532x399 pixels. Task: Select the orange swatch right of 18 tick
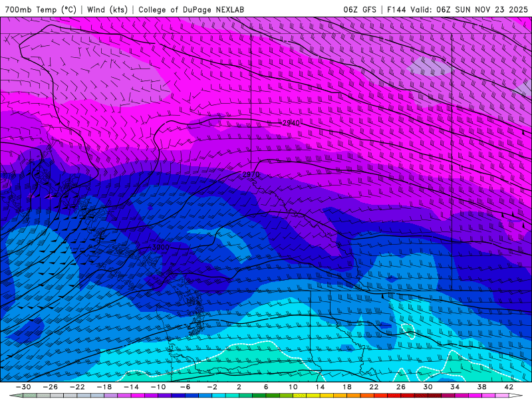tap(354, 395)
